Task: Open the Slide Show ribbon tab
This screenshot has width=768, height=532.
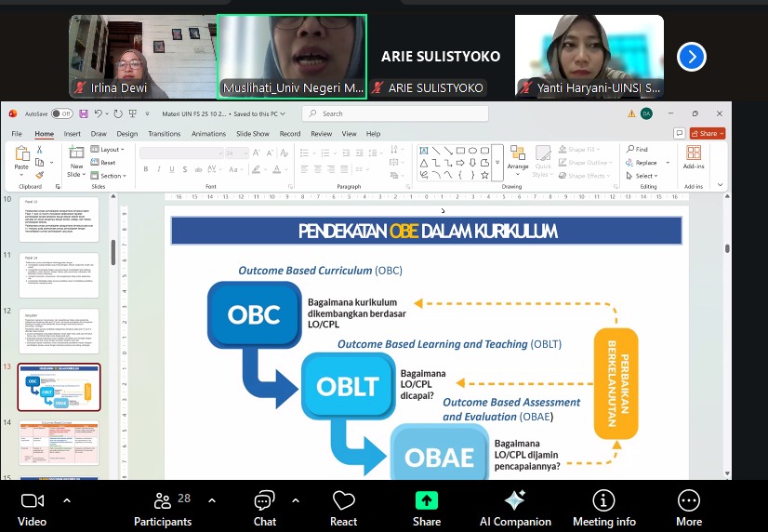Action: (x=253, y=134)
